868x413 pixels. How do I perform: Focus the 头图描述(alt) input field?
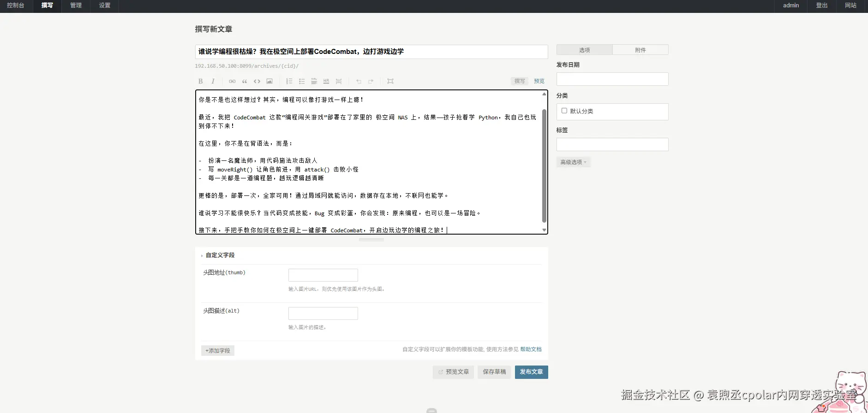pos(323,313)
